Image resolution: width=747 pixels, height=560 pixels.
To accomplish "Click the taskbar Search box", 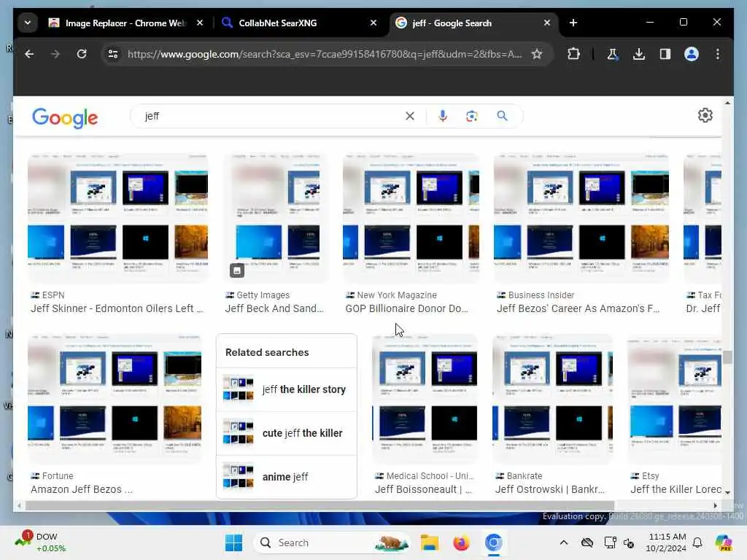I will click(x=332, y=542).
